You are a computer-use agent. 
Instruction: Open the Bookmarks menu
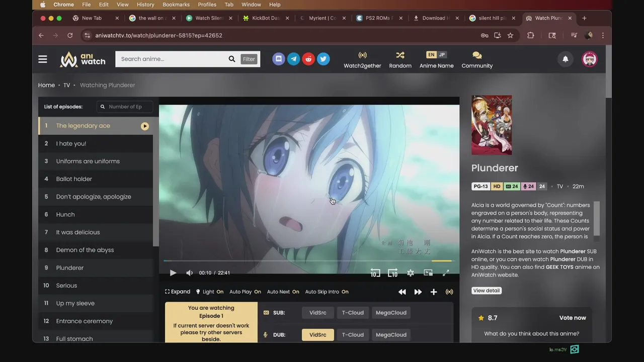click(176, 5)
